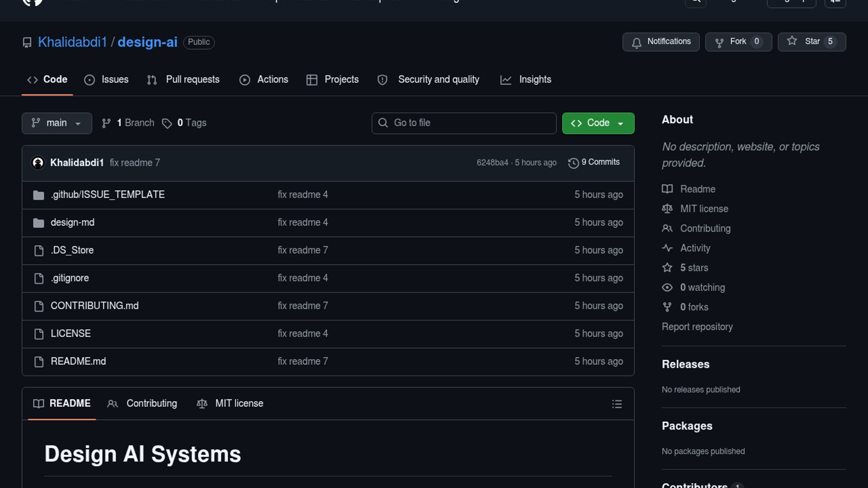
Task: Expand the green Code dropdown button
Action: [598, 123]
